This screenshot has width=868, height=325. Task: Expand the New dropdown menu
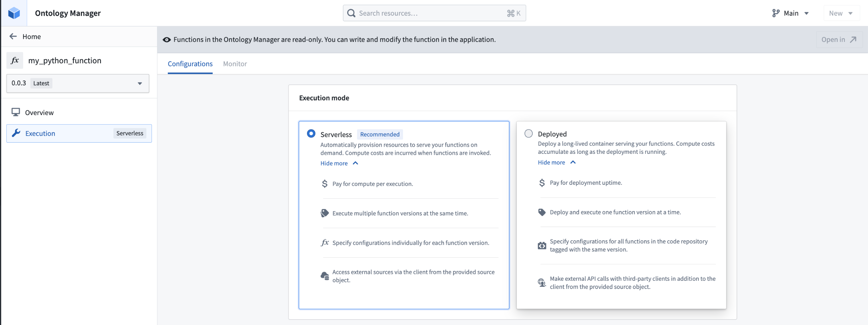point(841,13)
